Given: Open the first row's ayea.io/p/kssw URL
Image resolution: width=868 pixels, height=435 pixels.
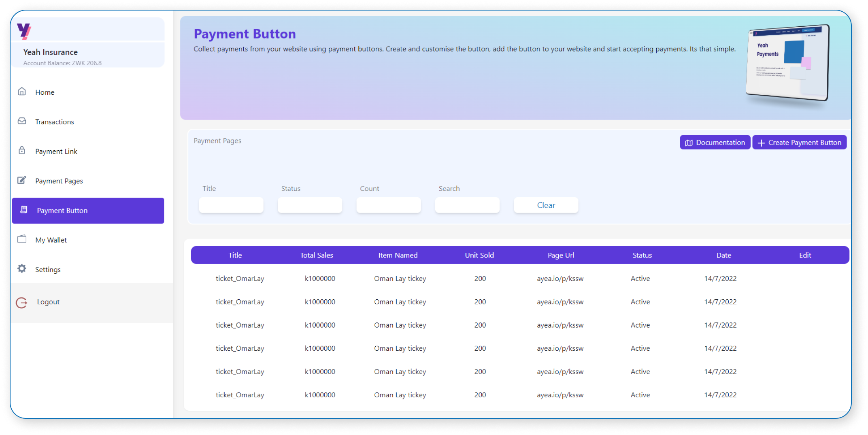Looking at the screenshot, I should coord(560,279).
